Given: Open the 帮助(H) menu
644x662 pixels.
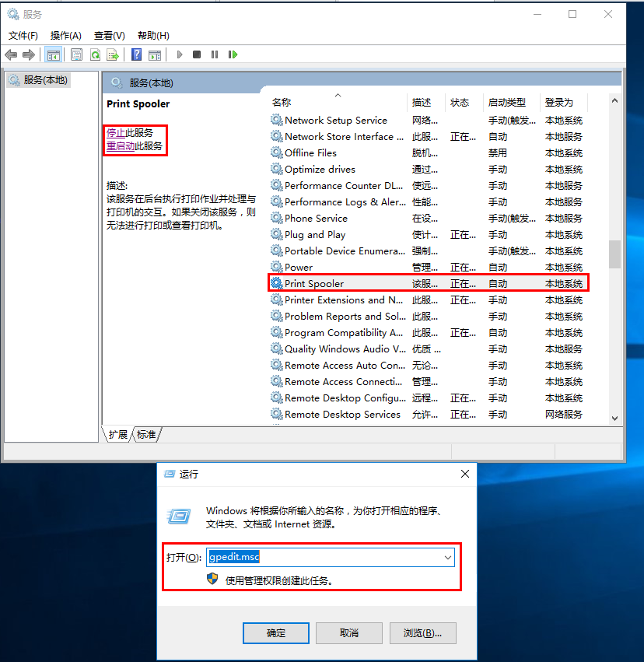Looking at the screenshot, I should coord(154,36).
